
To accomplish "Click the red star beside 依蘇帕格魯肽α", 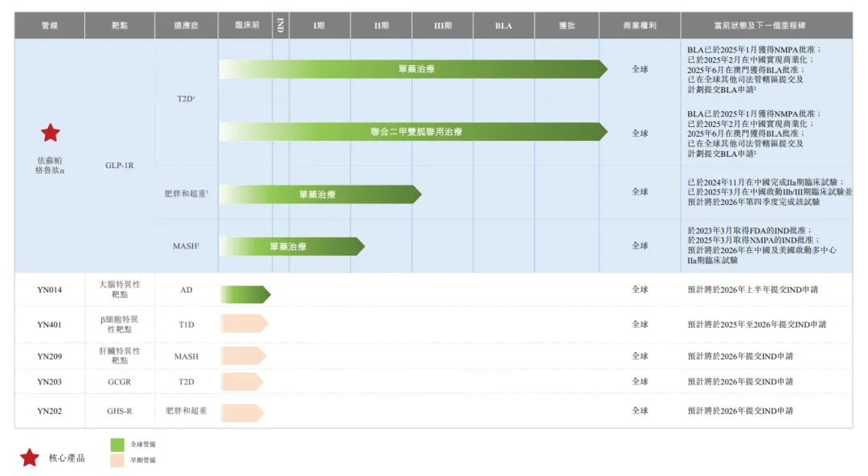I will 51,133.
